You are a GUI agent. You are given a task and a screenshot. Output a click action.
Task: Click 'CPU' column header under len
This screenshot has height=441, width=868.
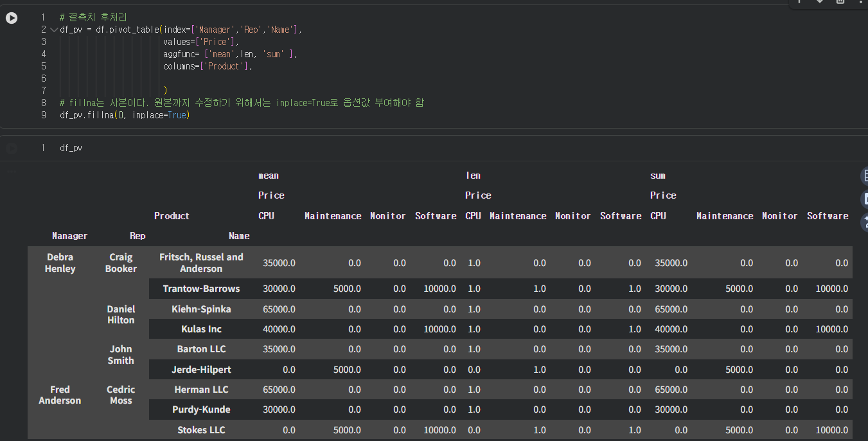[473, 216]
